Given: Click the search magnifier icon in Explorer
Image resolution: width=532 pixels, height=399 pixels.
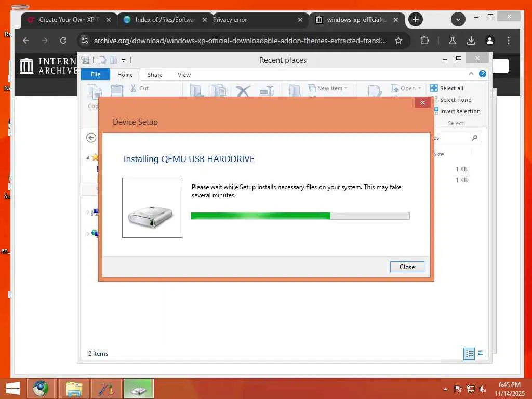Looking at the screenshot, I should pyautogui.click(x=475, y=137).
